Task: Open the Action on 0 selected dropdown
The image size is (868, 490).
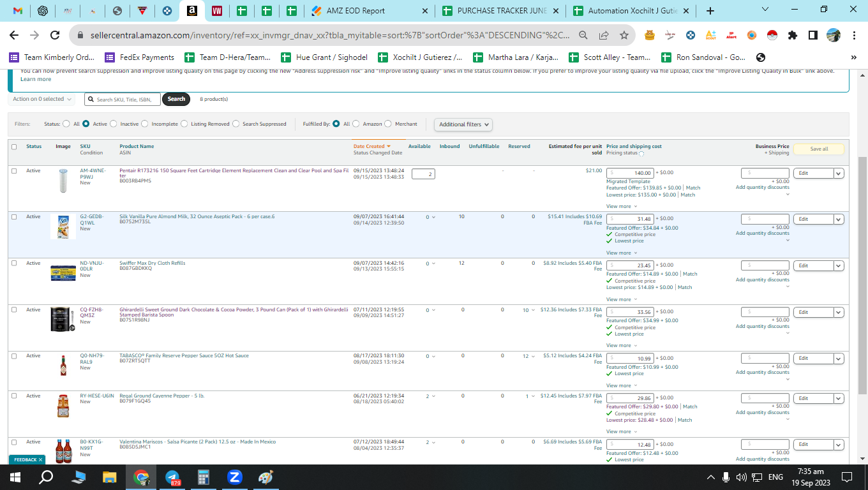Action: click(42, 99)
